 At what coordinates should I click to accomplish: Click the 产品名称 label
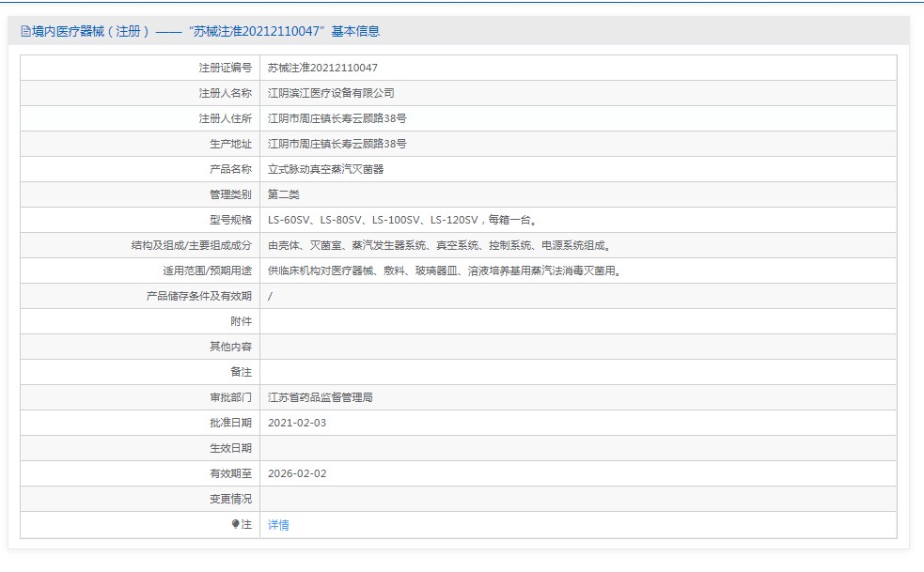(x=230, y=169)
